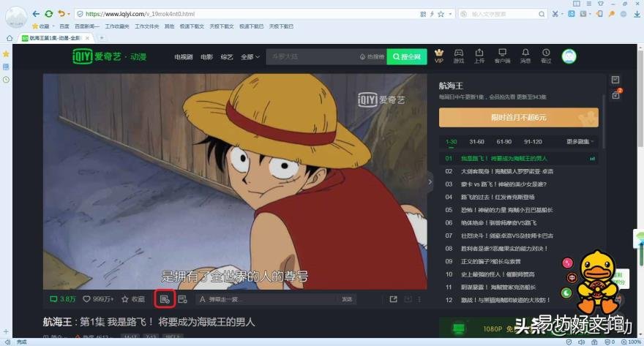Select the 91-120 episode range tab

[533, 142]
